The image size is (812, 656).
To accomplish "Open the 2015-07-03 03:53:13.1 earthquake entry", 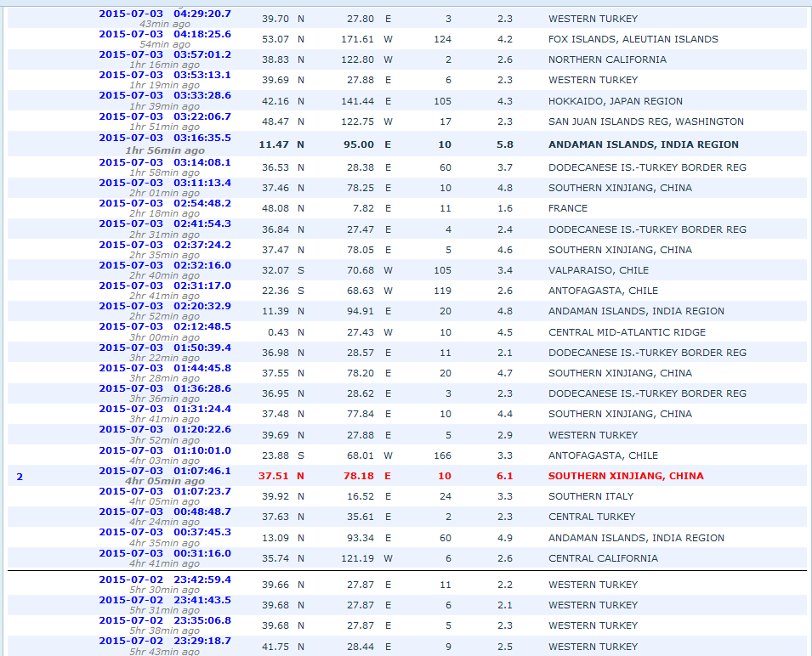I will click(x=165, y=75).
